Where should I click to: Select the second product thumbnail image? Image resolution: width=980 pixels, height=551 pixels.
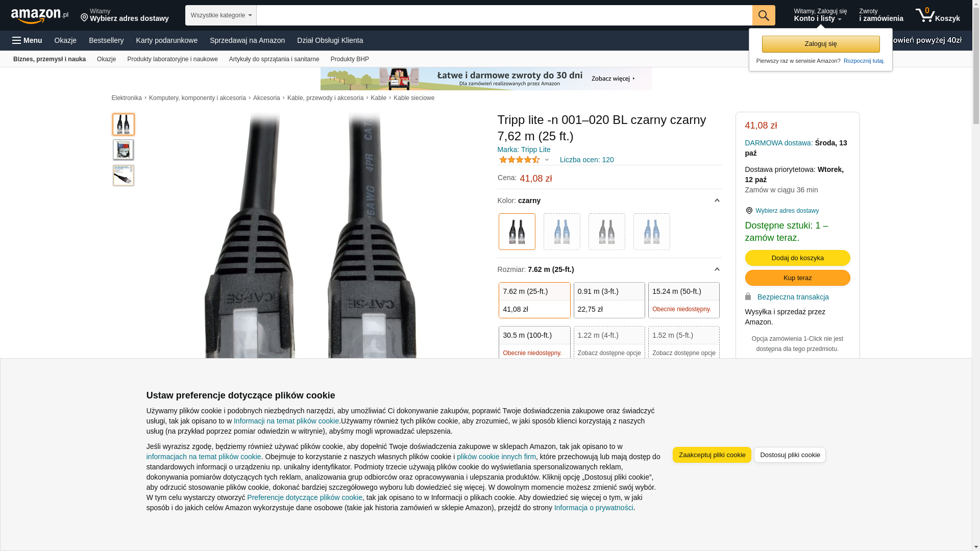tap(124, 150)
